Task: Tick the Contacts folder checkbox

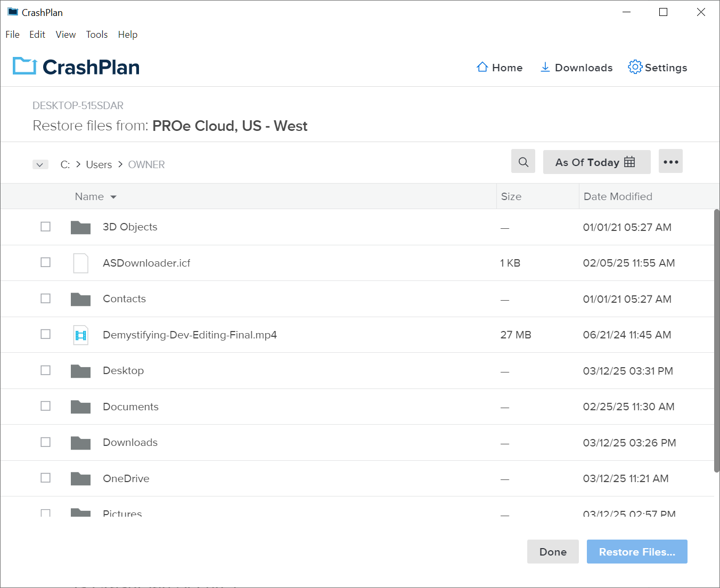Action: coord(46,299)
